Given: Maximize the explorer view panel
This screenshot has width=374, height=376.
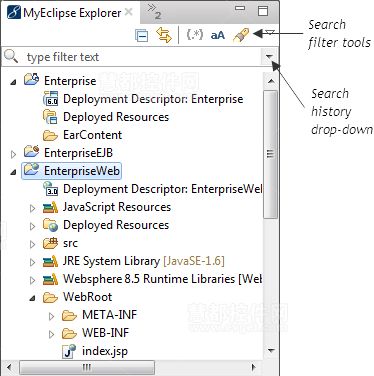Looking at the screenshot, I should (x=263, y=11).
